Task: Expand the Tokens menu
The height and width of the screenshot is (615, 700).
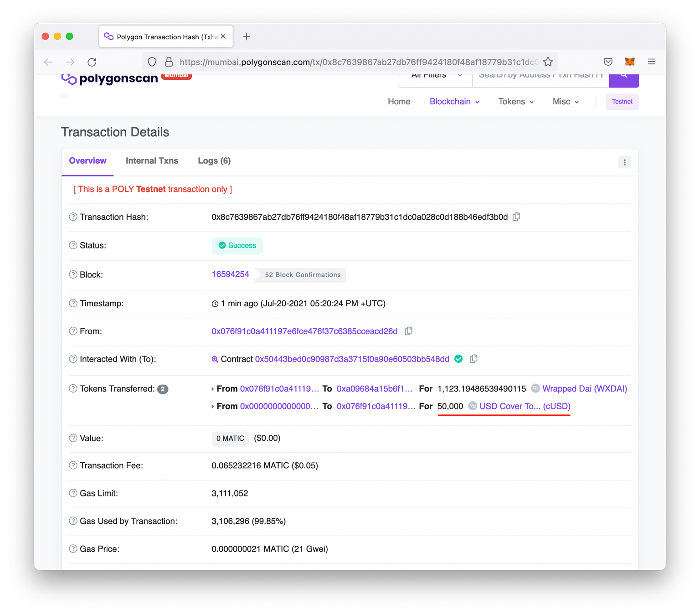Action: 516,102
